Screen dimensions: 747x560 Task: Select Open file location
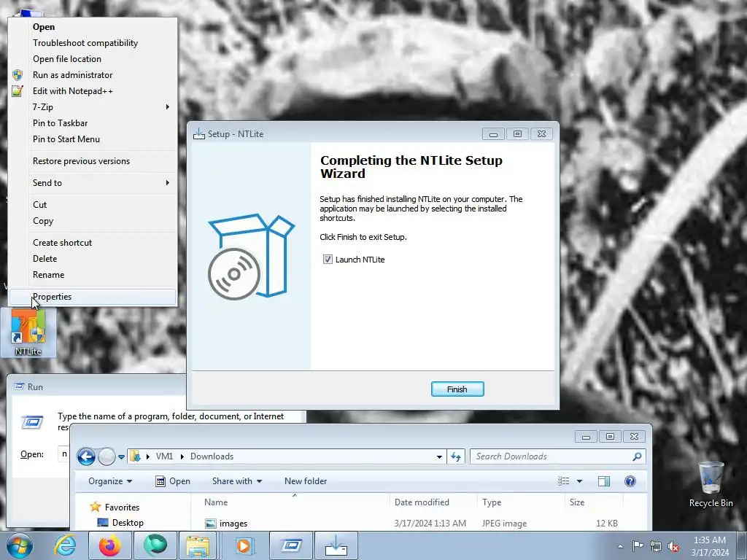click(93, 58)
